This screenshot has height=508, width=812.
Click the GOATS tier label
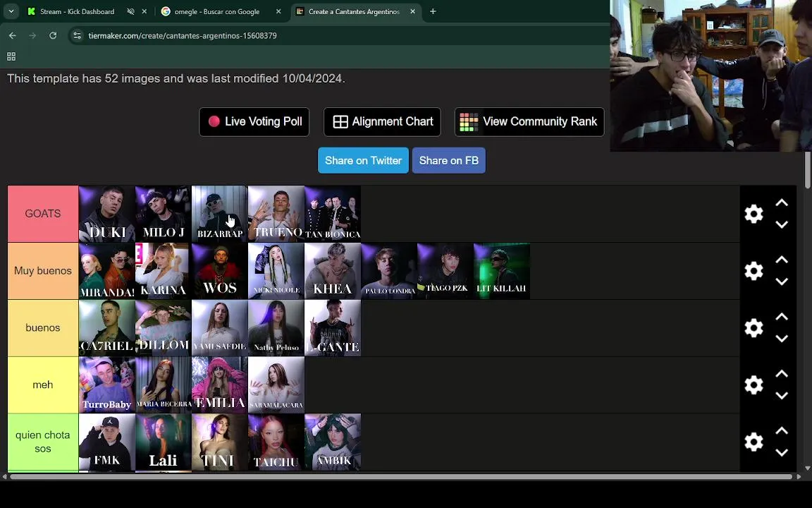pos(43,214)
